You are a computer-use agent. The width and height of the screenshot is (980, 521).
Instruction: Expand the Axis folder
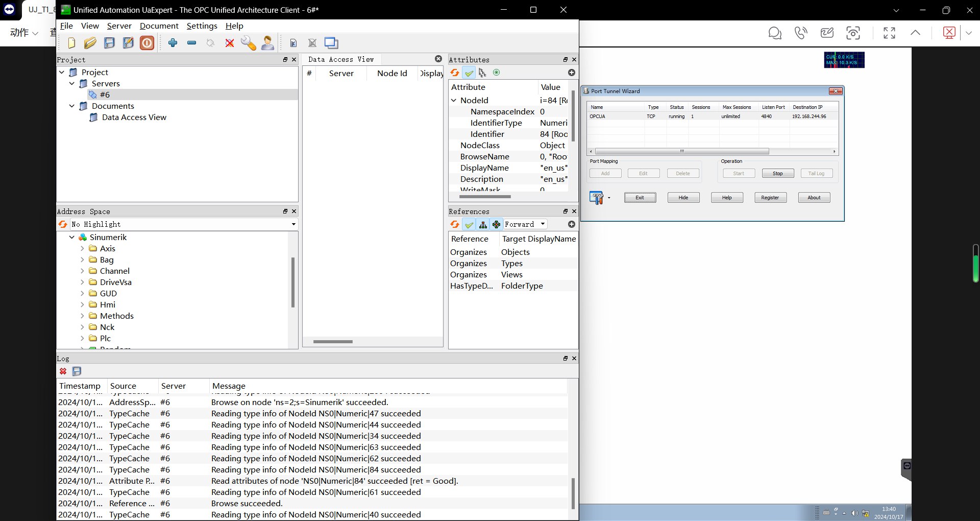pyautogui.click(x=82, y=249)
